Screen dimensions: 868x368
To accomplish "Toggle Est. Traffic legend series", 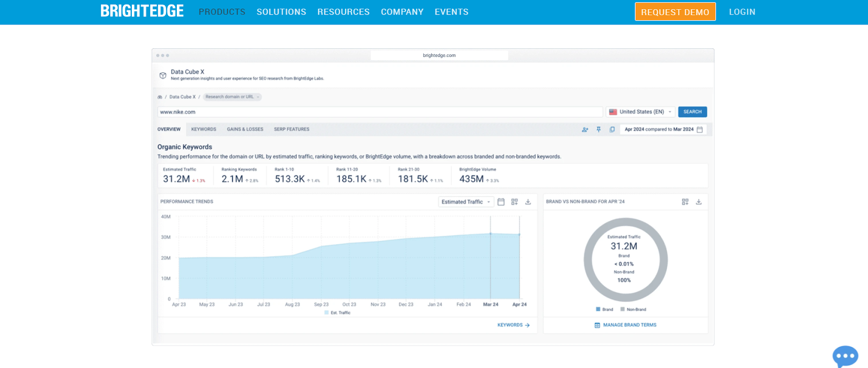I will (x=337, y=313).
